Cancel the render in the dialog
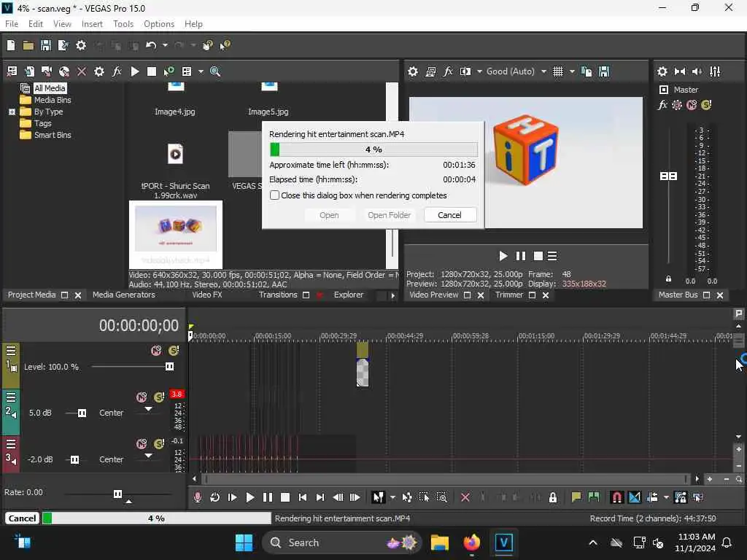Viewport: 747px width, 560px height. [449, 215]
